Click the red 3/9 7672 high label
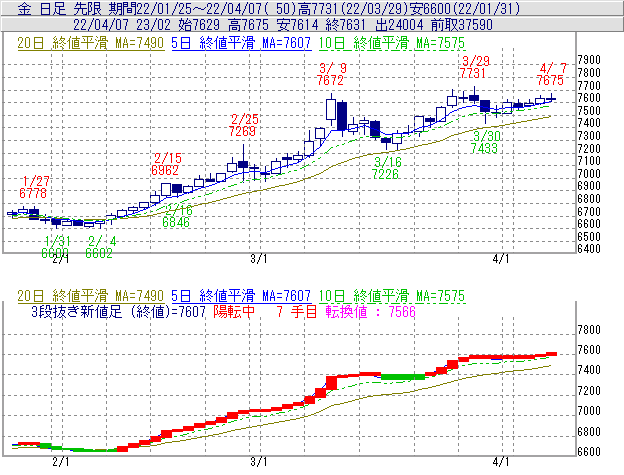This screenshot has height=475, width=624. point(330,74)
